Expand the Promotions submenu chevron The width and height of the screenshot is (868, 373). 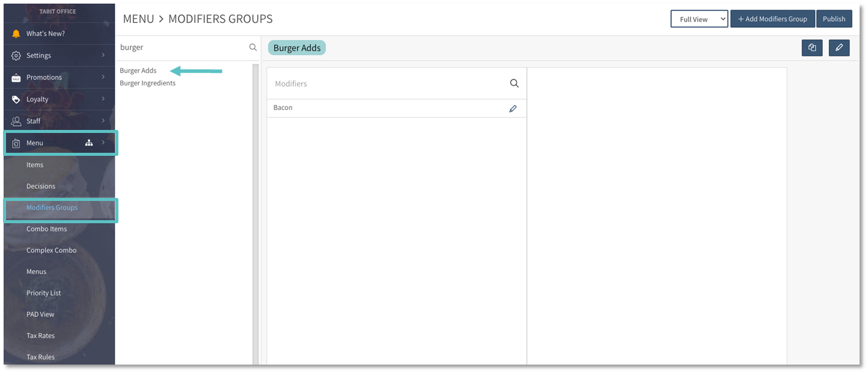(103, 77)
